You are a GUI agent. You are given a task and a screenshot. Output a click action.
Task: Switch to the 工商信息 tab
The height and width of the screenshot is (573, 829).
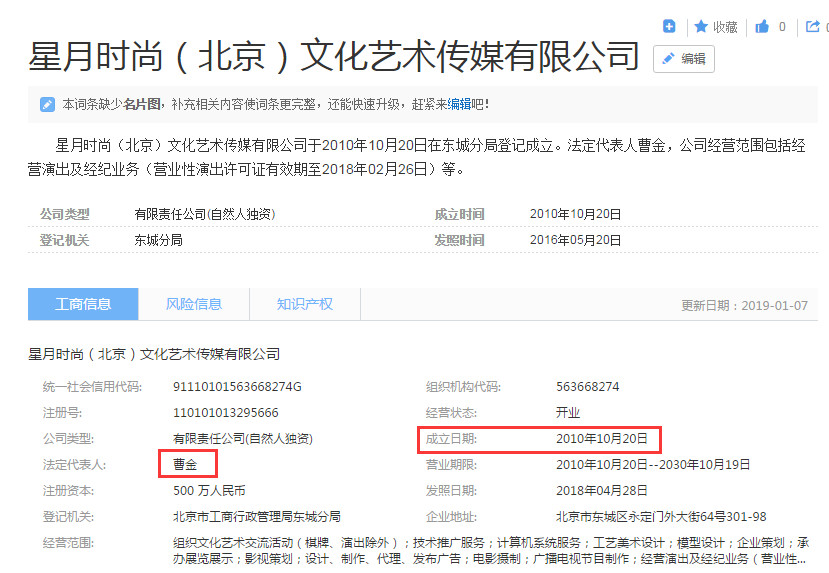(x=83, y=304)
